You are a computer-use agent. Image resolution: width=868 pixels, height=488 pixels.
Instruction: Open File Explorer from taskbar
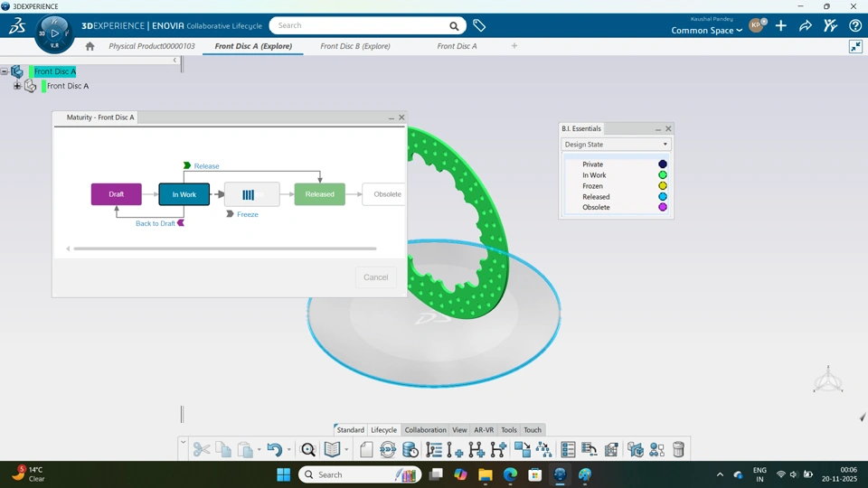[x=486, y=474]
